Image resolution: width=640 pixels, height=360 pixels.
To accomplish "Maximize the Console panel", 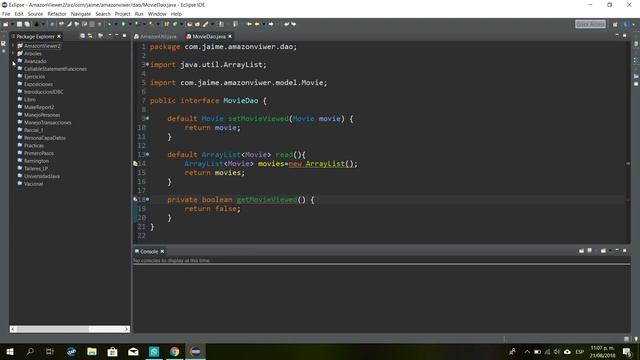I will 625,251.
